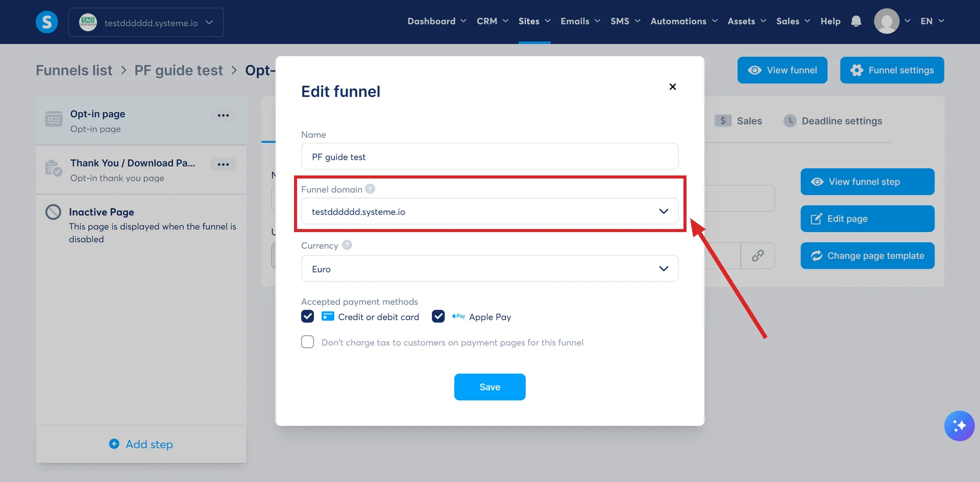Open the Sites menu
The height and width of the screenshot is (482, 980).
coord(534,21)
